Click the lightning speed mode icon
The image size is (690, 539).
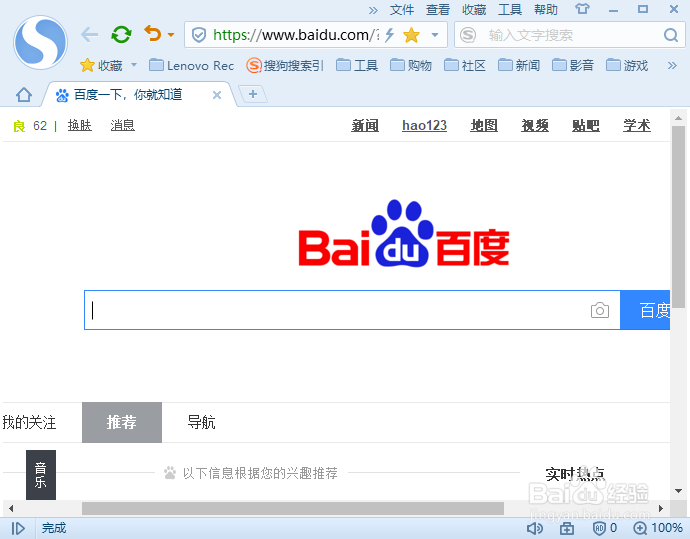click(x=389, y=35)
